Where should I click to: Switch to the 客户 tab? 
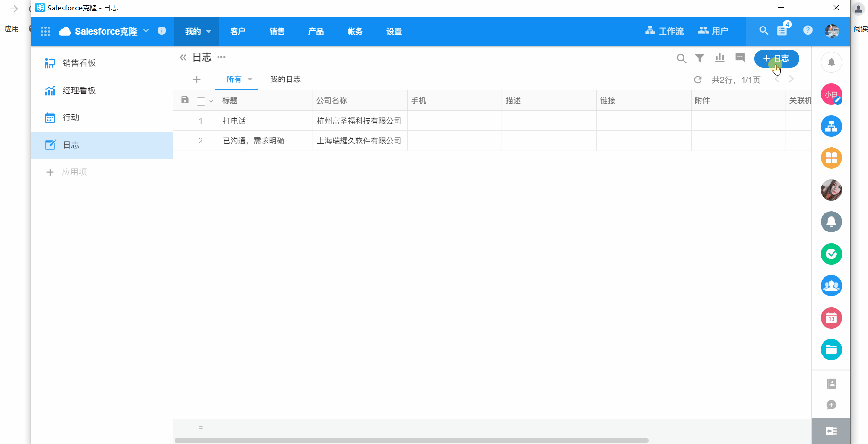pos(238,32)
